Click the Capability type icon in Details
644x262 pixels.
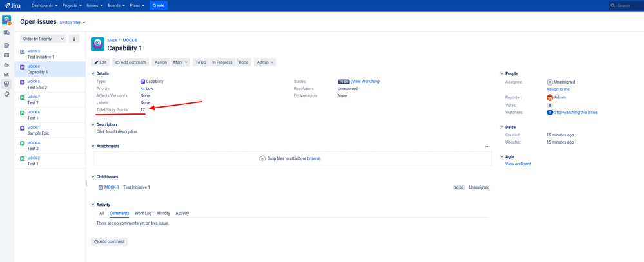(142, 82)
